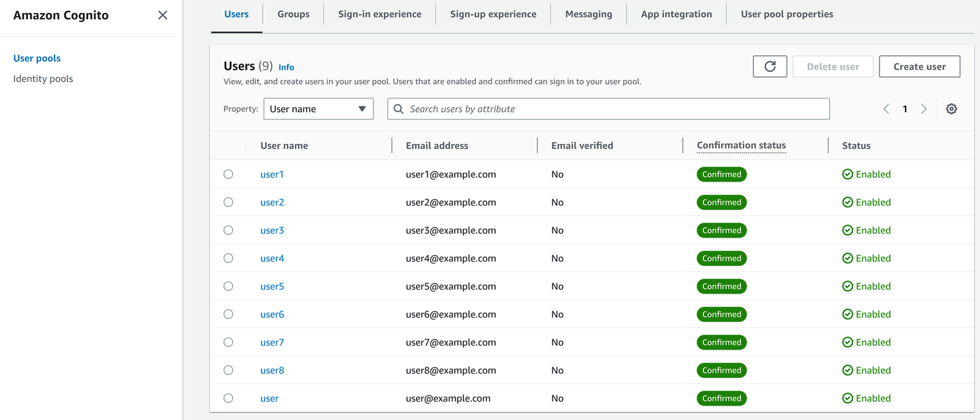Screen dimensions: 980x420
Task: Open user5 details link
Action: click(272, 286)
